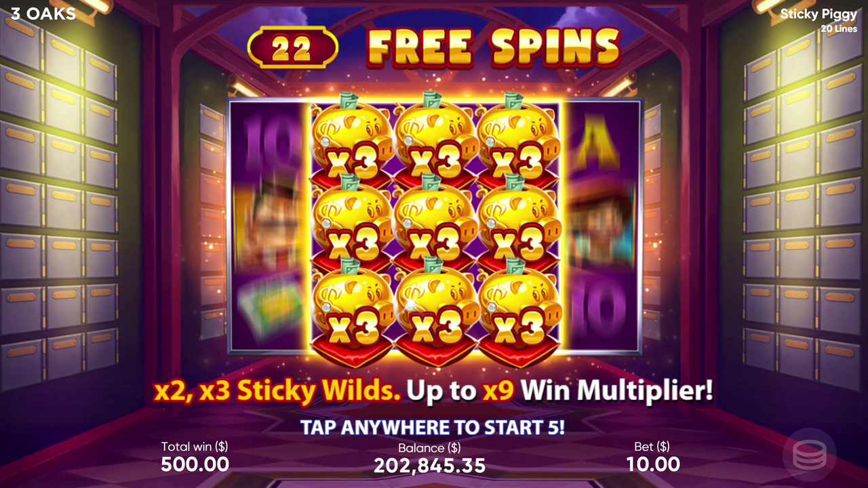Viewport: 868px width, 488px height.
Task: Click the middle-left x3 piggy bank symbol
Action: (351, 224)
